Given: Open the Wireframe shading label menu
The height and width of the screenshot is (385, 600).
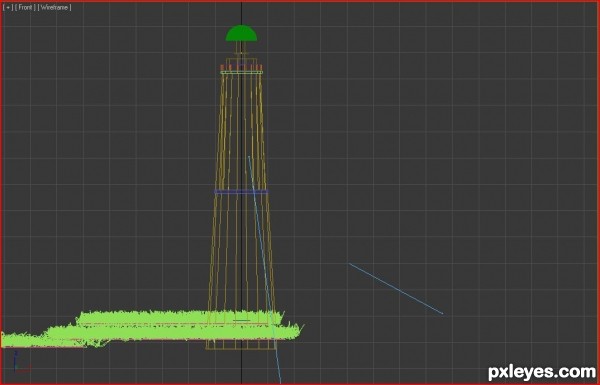Looking at the screenshot, I should click(54, 7).
